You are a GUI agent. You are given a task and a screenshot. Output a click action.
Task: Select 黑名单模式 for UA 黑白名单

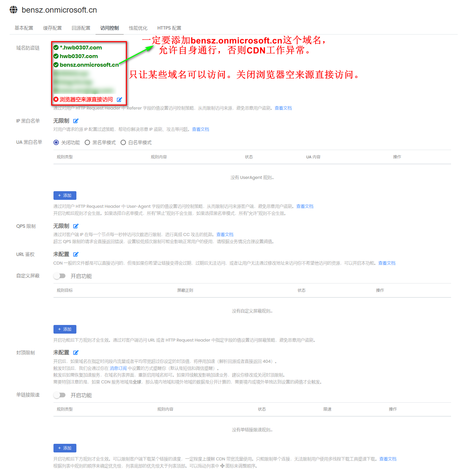pyautogui.click(x=87, y=142)
